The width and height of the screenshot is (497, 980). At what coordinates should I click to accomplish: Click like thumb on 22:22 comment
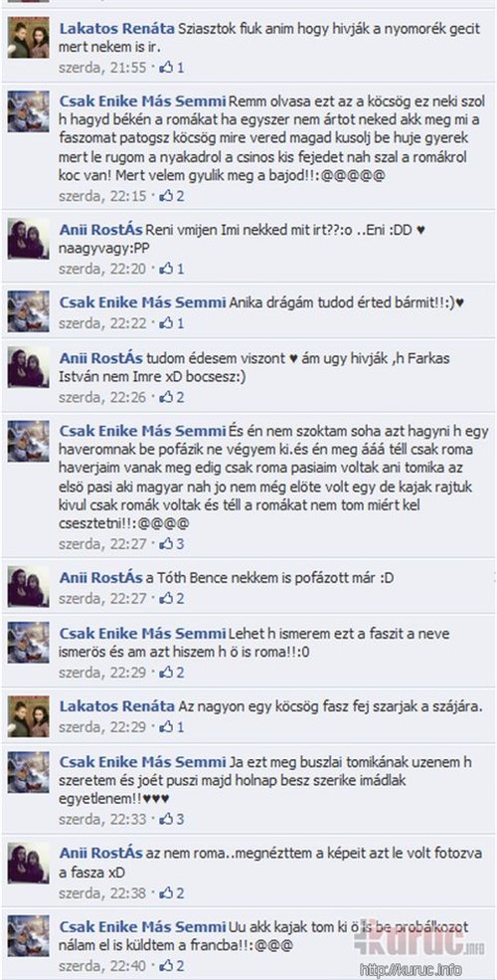(x=166, y=323)
